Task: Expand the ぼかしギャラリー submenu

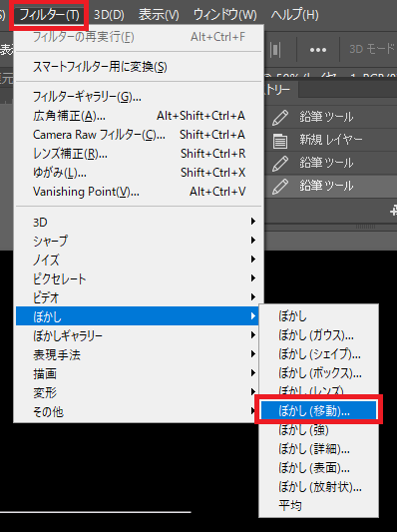Action: click(x=137, y=336)
